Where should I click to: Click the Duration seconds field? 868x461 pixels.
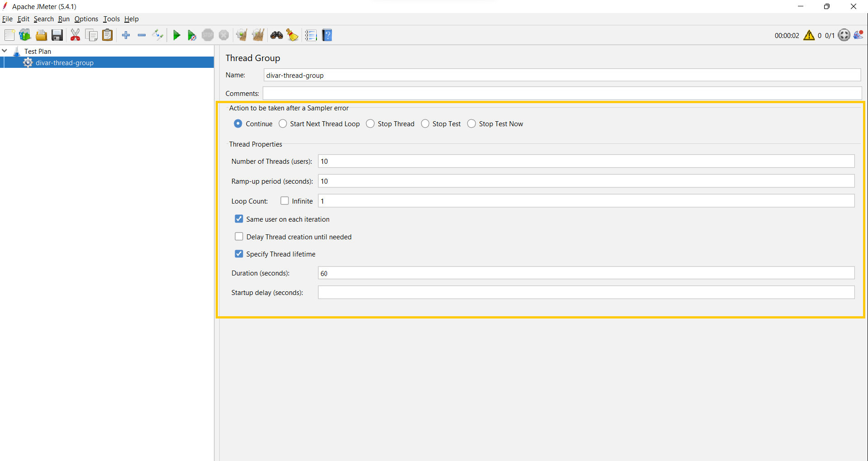click(586, 273)
